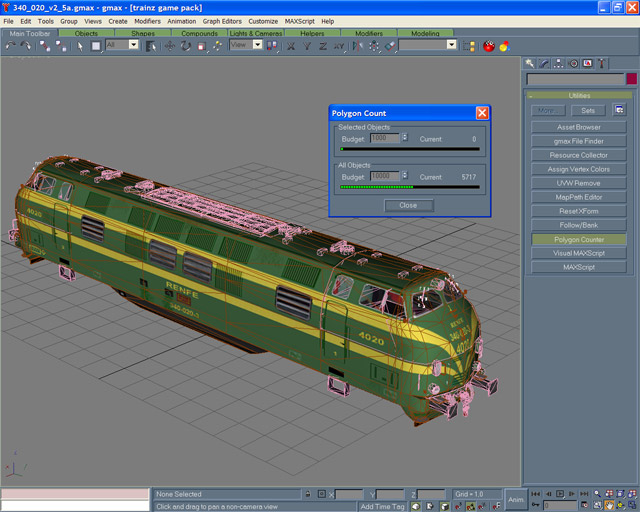The image size is (640, 512).
Task: Switch to the Hierarchy panel icon
Action: (x=558, y=63)
